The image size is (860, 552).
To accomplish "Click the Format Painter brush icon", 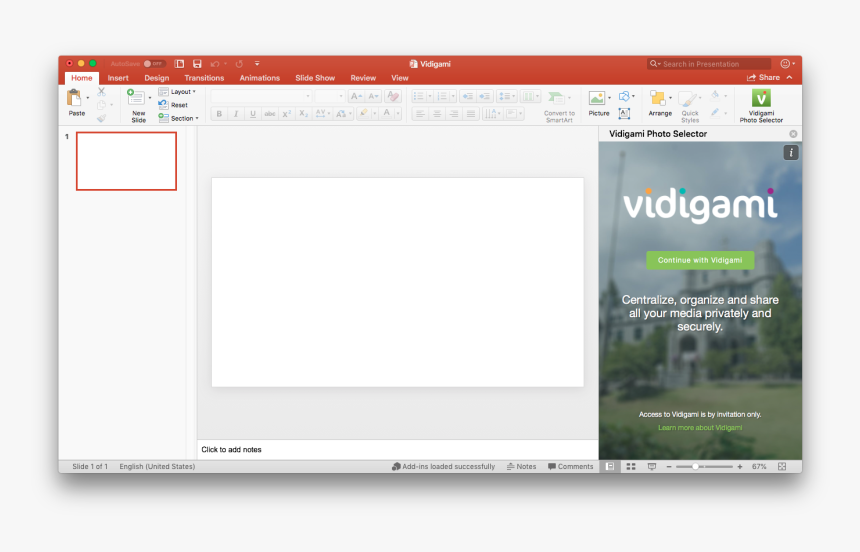I will (101, 118).
